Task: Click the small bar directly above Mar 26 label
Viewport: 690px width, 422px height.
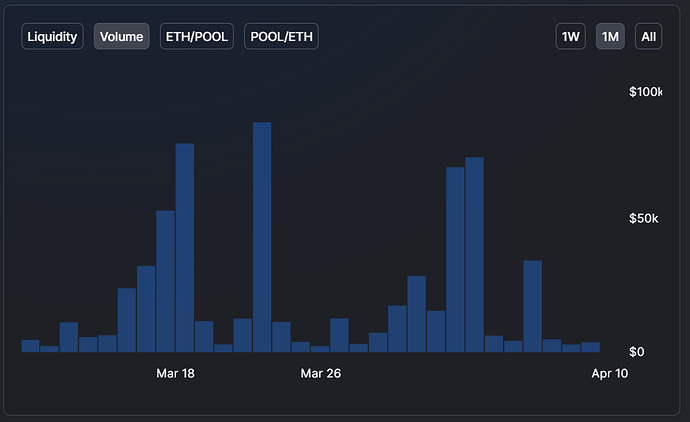Action: (320, 348)
